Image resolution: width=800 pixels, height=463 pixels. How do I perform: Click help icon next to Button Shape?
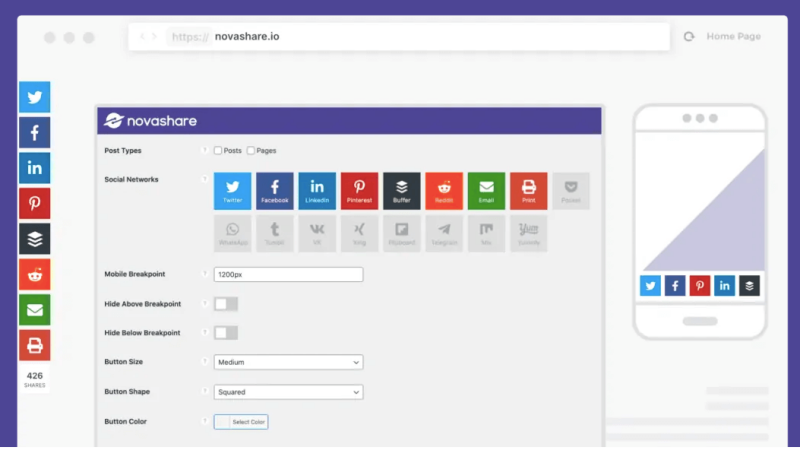click(205, 392)
